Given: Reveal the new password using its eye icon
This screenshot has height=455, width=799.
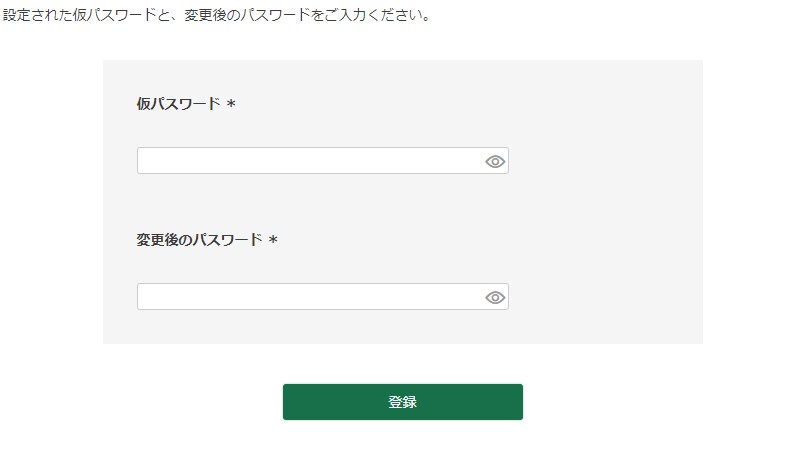Looking at the screenshot, I should coord(495,297).
